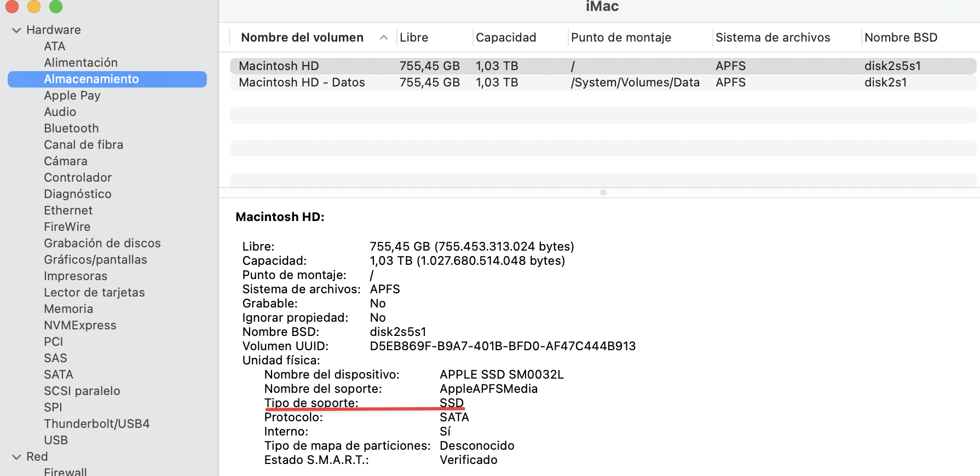This screenshot has height=476, width=980.
Task: Open Apple Pay hardware info
Action: click(x=72, y=96)
